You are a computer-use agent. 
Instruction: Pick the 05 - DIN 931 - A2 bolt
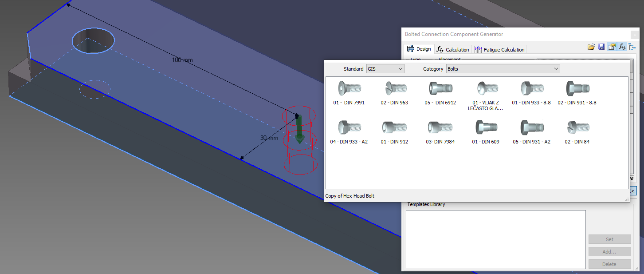[x=531, y=132]
